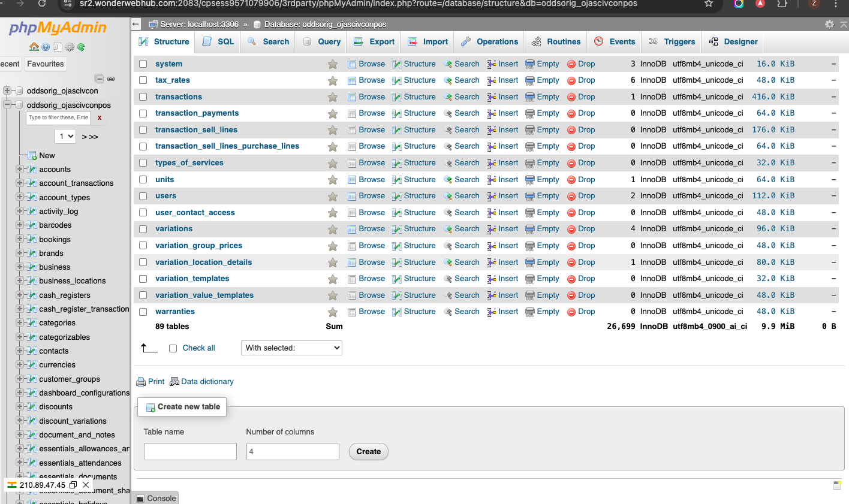This screenshot has width=849, height=504.
Task: Open the Operations tab
Action: coord(490,42)
